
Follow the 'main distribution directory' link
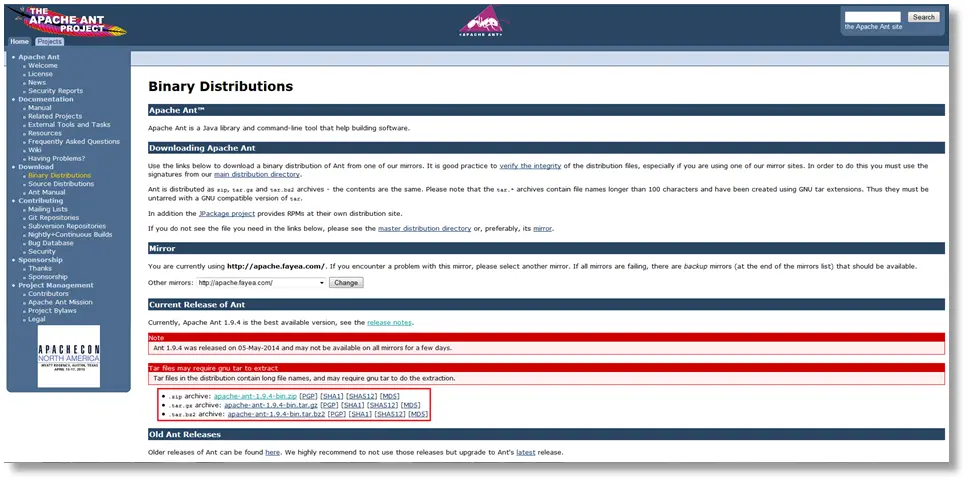pos(257,175)
